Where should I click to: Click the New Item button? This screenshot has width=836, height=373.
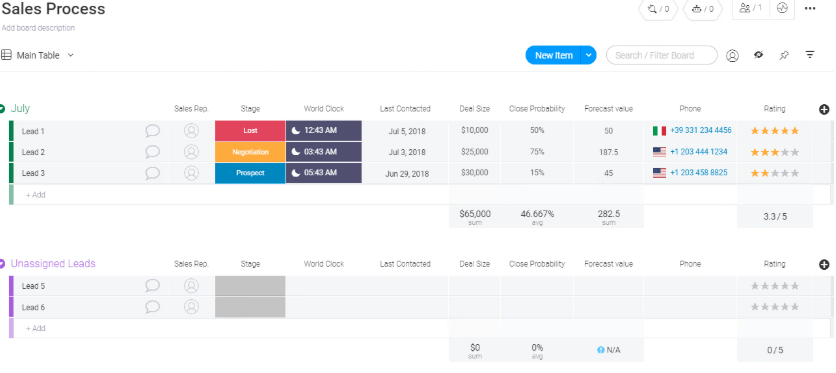(x=553, y=55)
